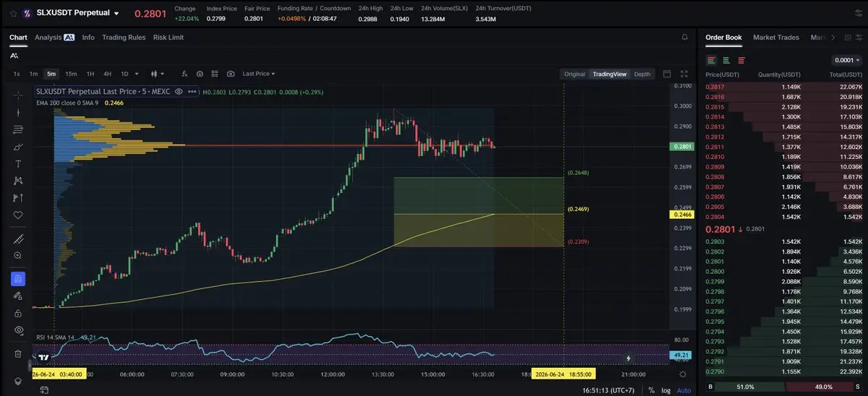Expand the chart to fullscreen
868x396 pixels.
pyautogui.click(x=685, y=74)
